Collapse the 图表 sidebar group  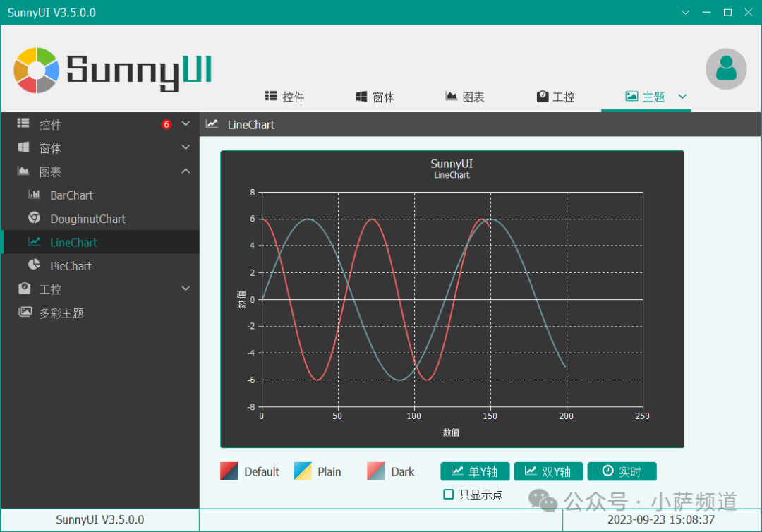[x=186, y=171]
